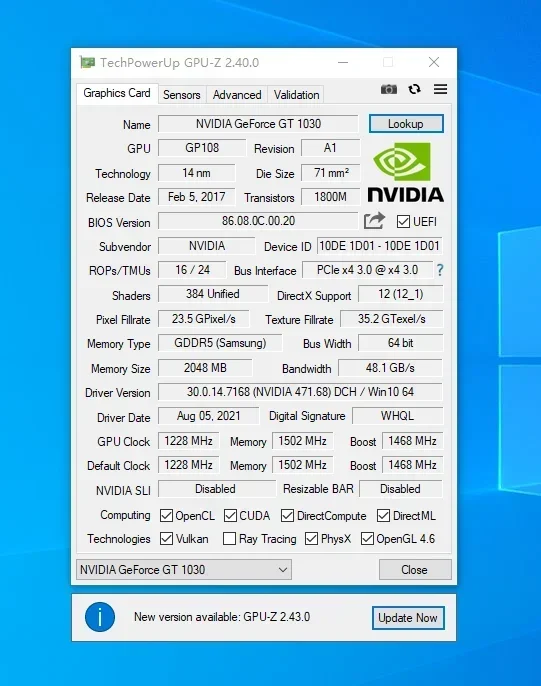Click the Default Clock row Boost 1468 MHz field
This screenshot has width=541, height=686.
412,465
